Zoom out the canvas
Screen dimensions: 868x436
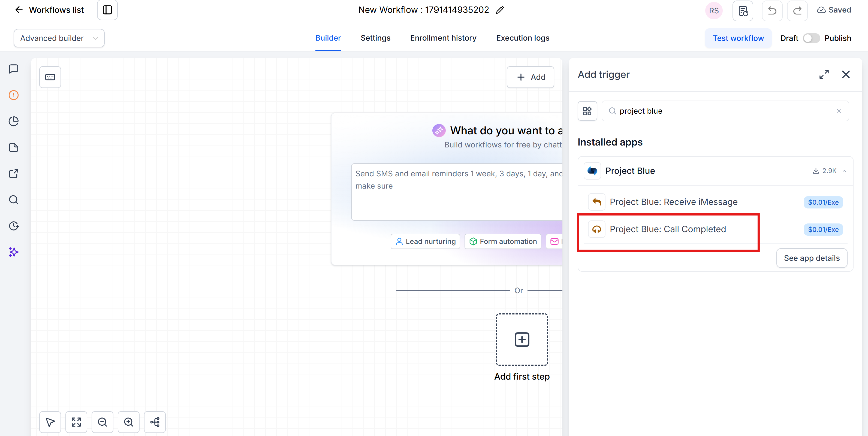click(x=103, y=422)
